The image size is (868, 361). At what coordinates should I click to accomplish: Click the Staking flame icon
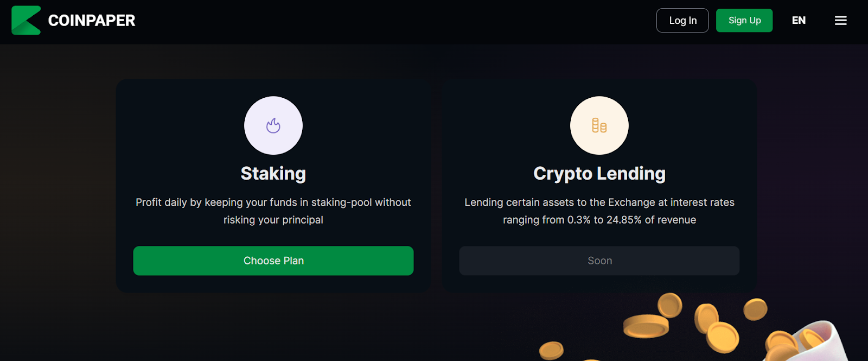pos(273,125)
